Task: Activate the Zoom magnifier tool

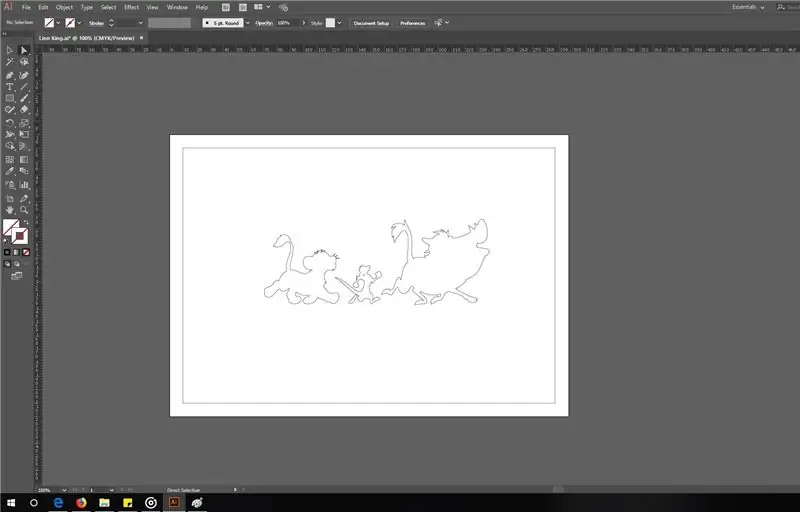Action: click(x=23, y=210)
